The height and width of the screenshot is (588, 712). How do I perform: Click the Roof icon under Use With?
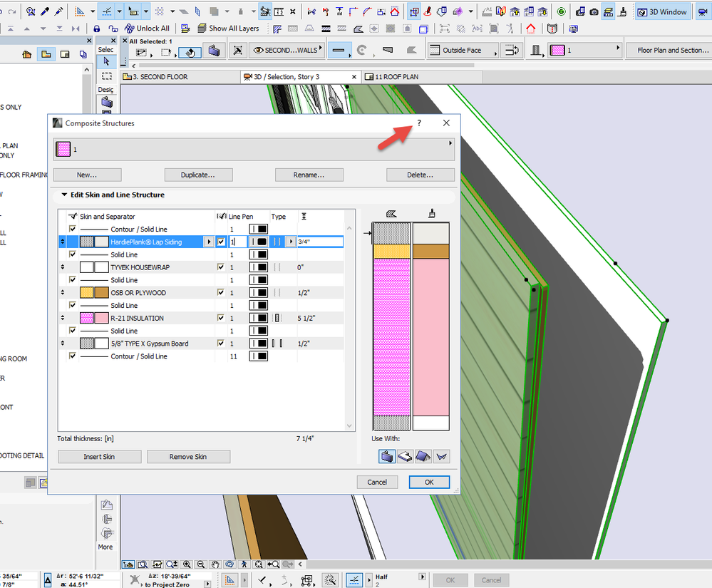[423, 456]
